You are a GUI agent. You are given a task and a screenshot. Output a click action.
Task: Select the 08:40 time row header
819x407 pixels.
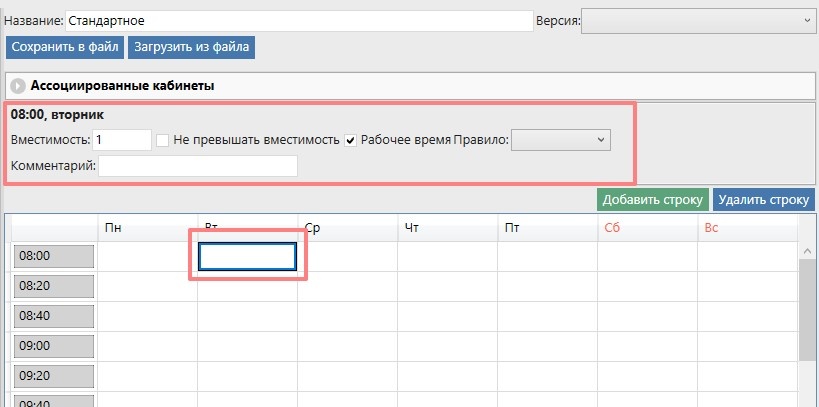(54, 316)
